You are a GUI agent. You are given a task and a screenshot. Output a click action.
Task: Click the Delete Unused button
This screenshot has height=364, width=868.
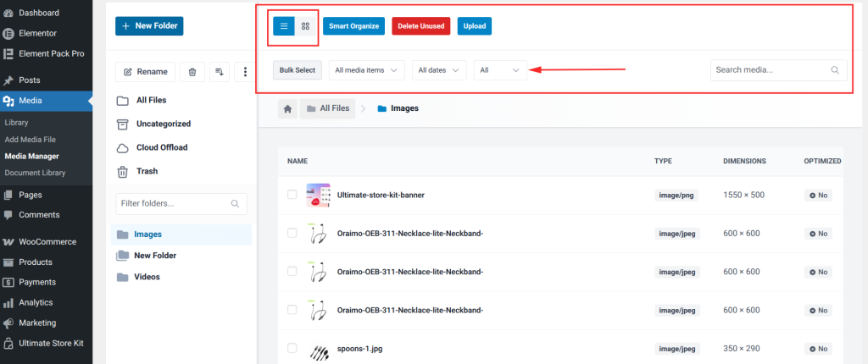(x=420, y=26)
